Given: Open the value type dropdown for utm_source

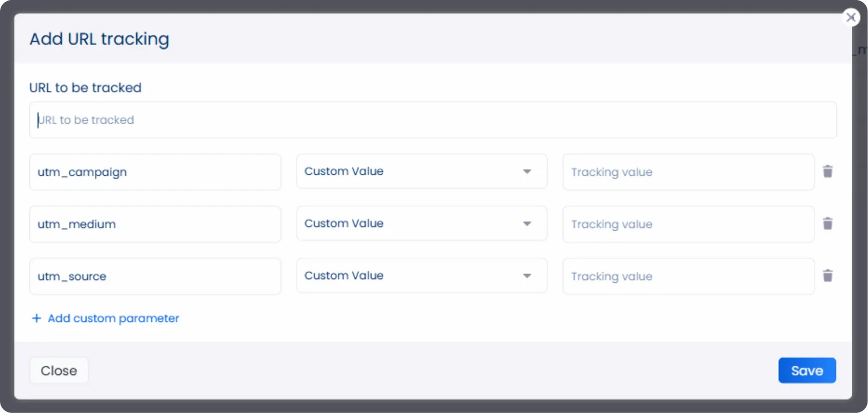Looking at the screenshot, I should [422, 276].
